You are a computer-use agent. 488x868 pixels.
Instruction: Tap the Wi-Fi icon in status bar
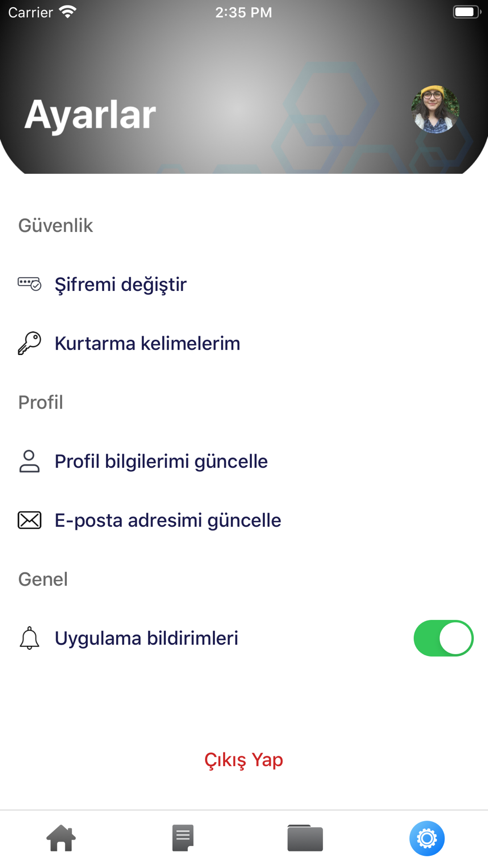[68, 12]
